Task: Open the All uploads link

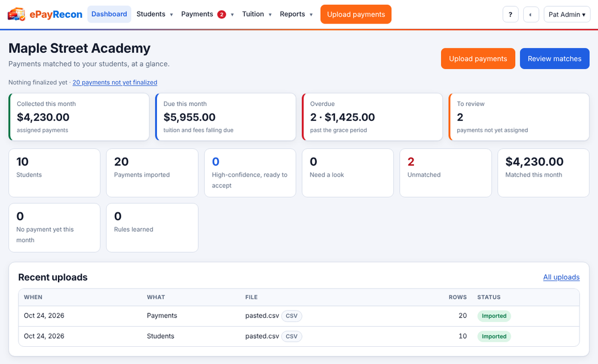Action: (561, 277)
